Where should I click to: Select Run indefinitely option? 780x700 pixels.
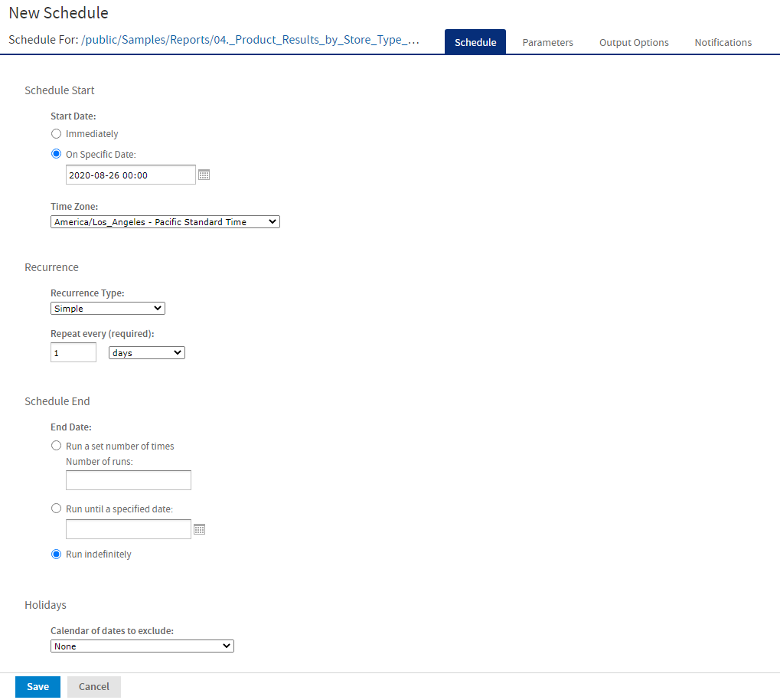point(56,554)
